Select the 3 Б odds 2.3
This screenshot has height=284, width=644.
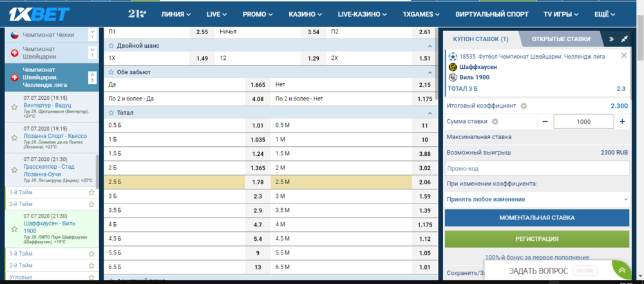click(x=258, y=196)
